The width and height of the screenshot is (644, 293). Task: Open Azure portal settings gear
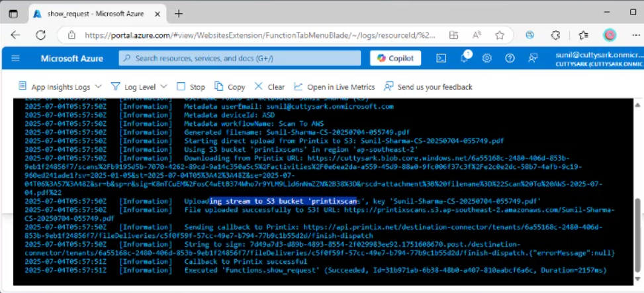(x=487, y=58)
